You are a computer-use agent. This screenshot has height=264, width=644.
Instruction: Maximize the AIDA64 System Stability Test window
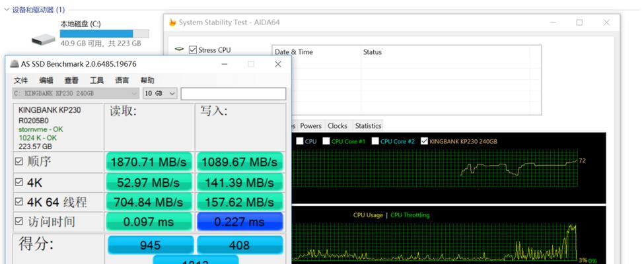[x=579, y=22]
